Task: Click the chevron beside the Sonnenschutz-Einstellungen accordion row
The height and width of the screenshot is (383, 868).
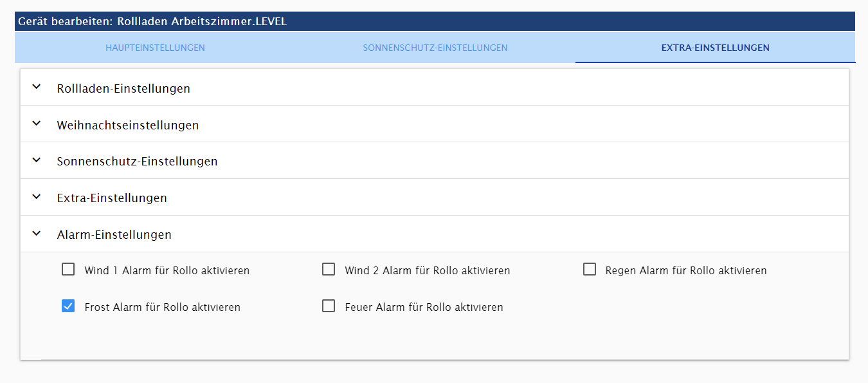Action: pos(37,160)
